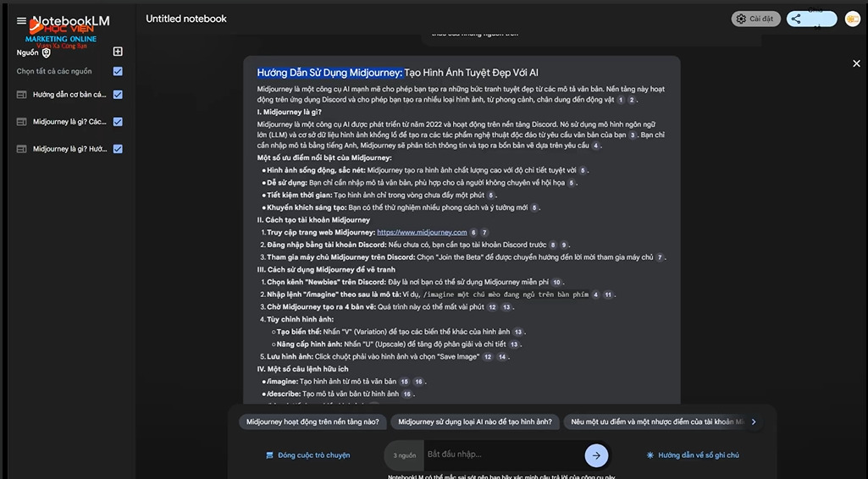Click the add source plus icon
This screenshot has width=868, height=479.
[118, 52]
